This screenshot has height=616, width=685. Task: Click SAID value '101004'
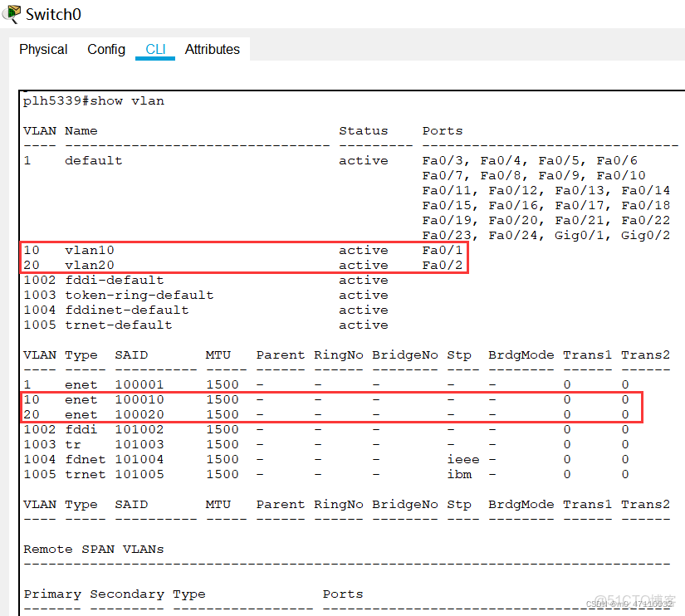click(139, 459)
